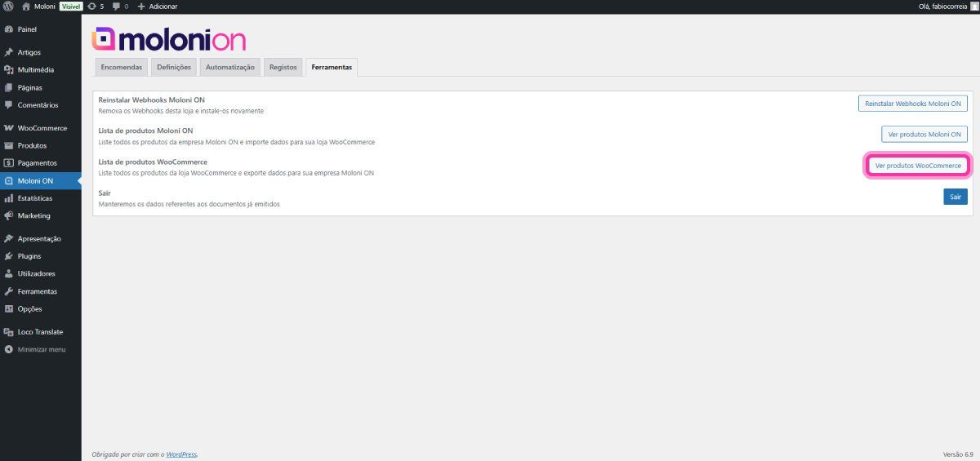Image resolution: width=980 pixels, height=461 pixels.
Task: Click the 'Lista de produtos WooCommerce' heading
Action: [153, 162]
